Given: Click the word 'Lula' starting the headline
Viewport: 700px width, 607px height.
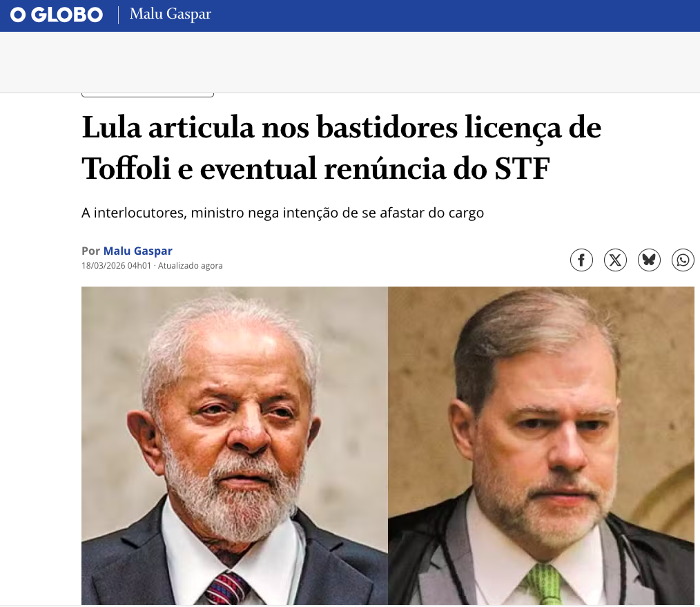Looking at the screenshot, I should [x=112, y=128].
